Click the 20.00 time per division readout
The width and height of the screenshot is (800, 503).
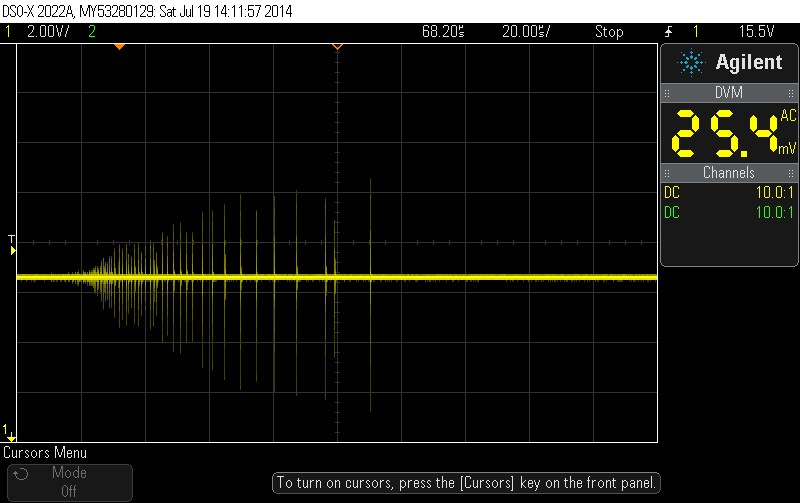tap(526, 32)
